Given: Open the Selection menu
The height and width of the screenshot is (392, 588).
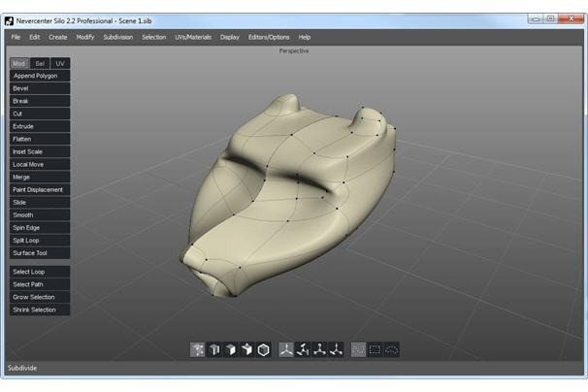Looking at the screenshot, I should pos(153,37).
